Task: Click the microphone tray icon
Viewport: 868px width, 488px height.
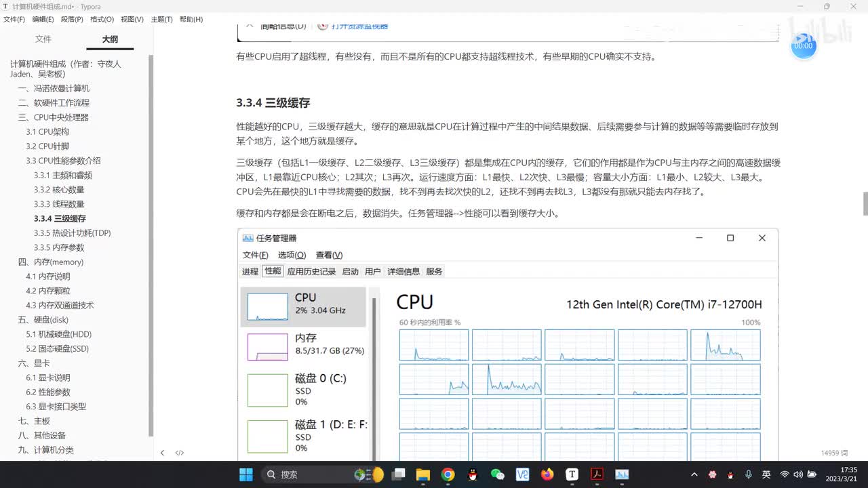Action: 749,474
